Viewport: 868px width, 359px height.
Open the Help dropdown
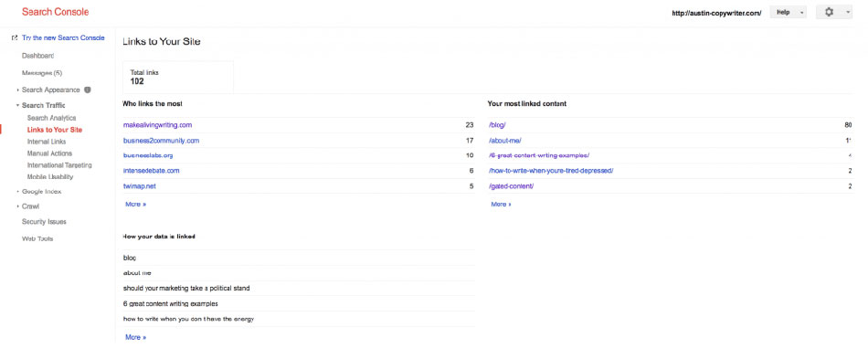coord(788,12)
